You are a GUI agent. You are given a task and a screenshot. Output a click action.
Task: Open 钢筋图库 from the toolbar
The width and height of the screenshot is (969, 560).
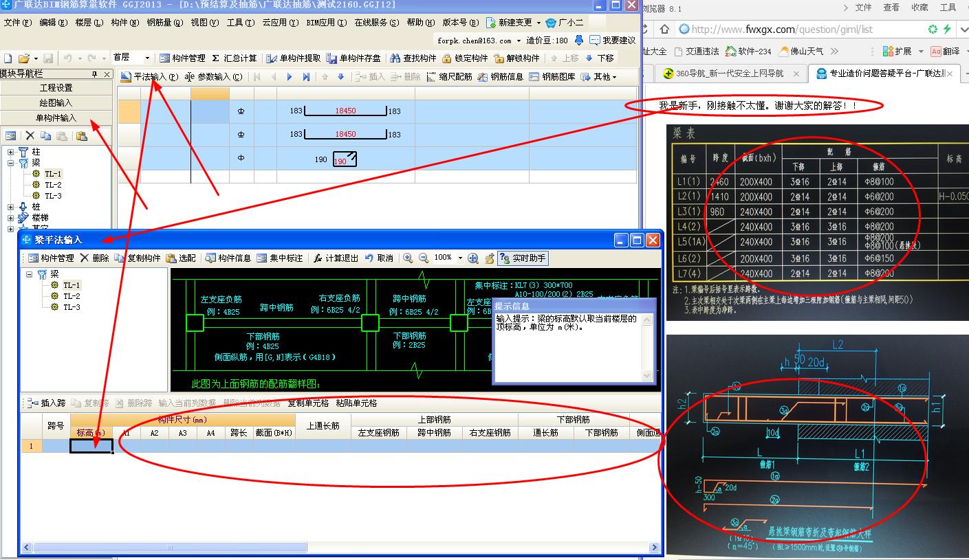pos(552,77)
